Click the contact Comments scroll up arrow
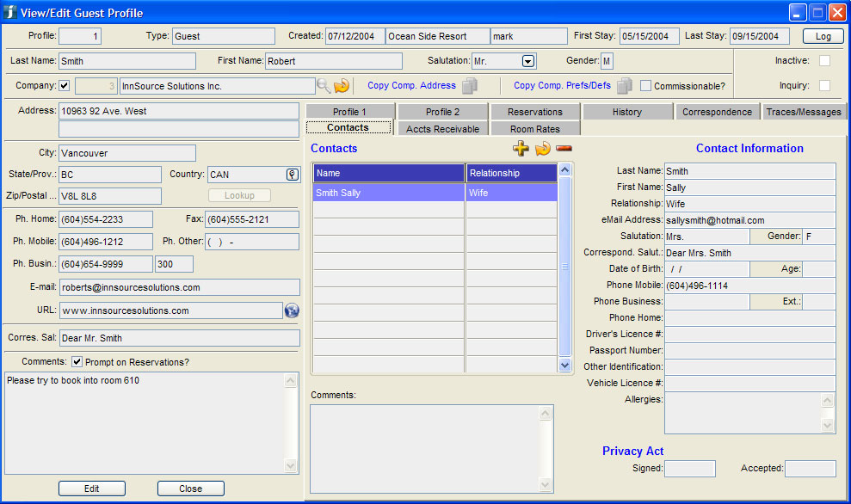This screenshot has width=851, height=504. pyautogui.click(x=546, y=414)
